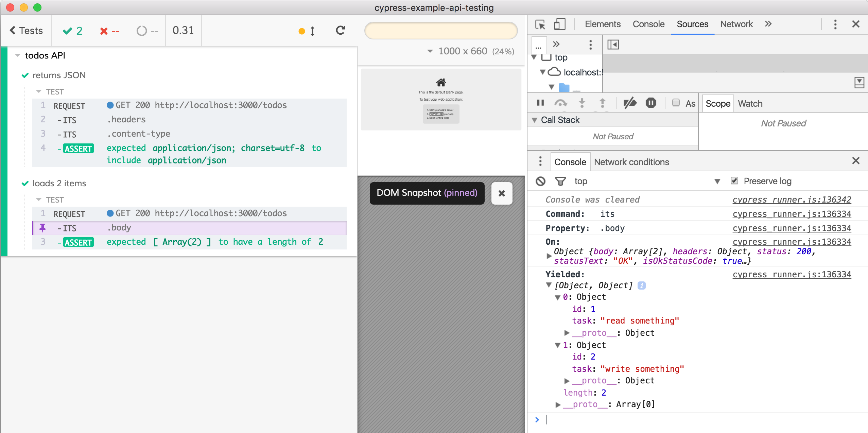Viewport: 868px width, 433px height.
Task: Enable the Async checkbox in debugger
Action: click(676, 103)
